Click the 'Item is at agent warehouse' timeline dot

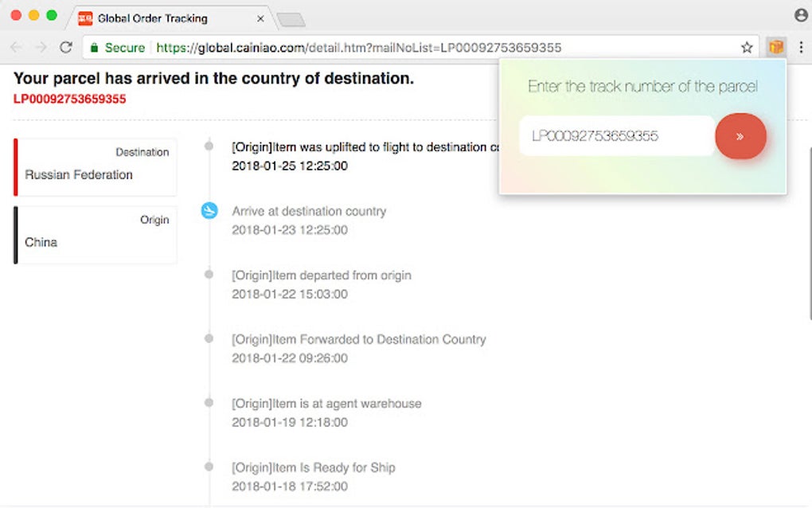pos(209,403)
